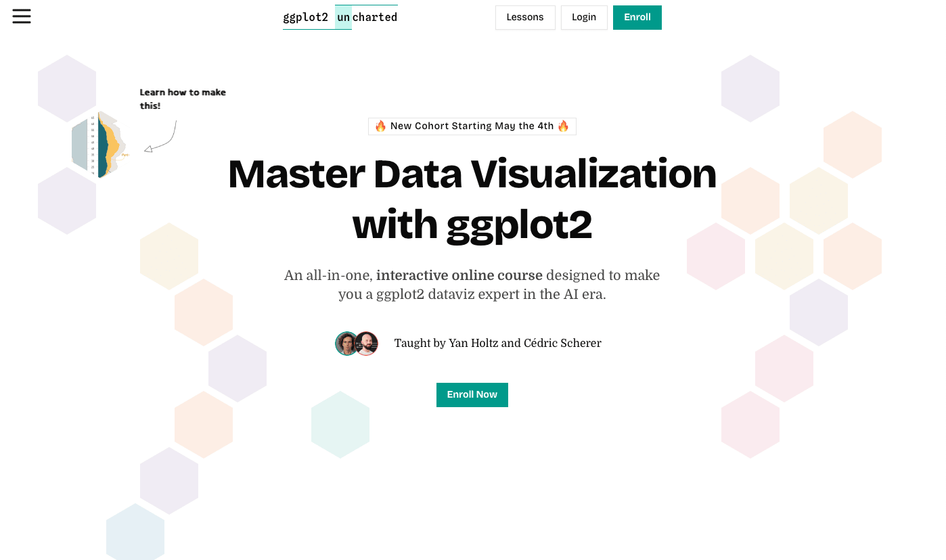This screenshot has height=560, width=946.
Task: Click the highlighted 'un' in the logo
Action: pos(344,18)
